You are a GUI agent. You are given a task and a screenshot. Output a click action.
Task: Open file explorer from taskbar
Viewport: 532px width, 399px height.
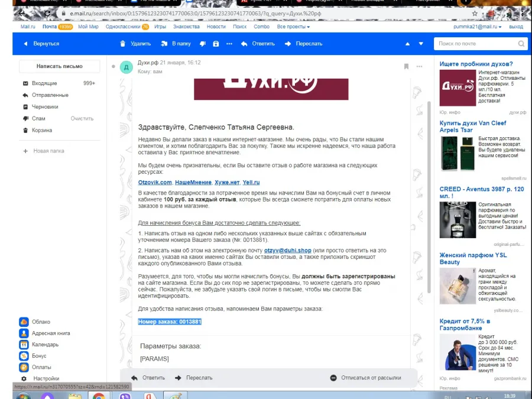click(74, 396)
